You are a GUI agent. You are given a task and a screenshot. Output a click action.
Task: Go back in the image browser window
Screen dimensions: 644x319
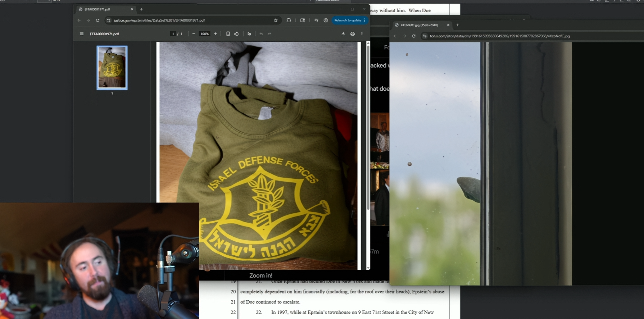tap(395, 36)
